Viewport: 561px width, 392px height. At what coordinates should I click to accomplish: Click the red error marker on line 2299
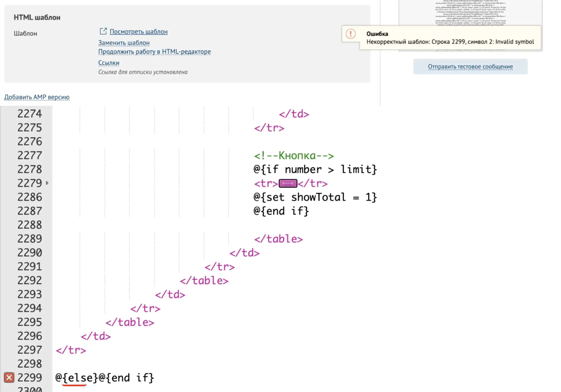9,377
